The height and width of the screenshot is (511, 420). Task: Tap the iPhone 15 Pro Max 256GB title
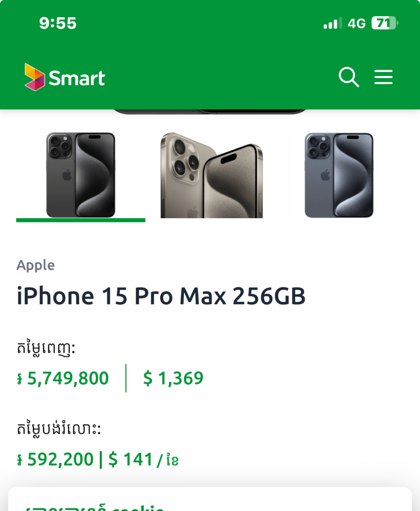(161, 296)
